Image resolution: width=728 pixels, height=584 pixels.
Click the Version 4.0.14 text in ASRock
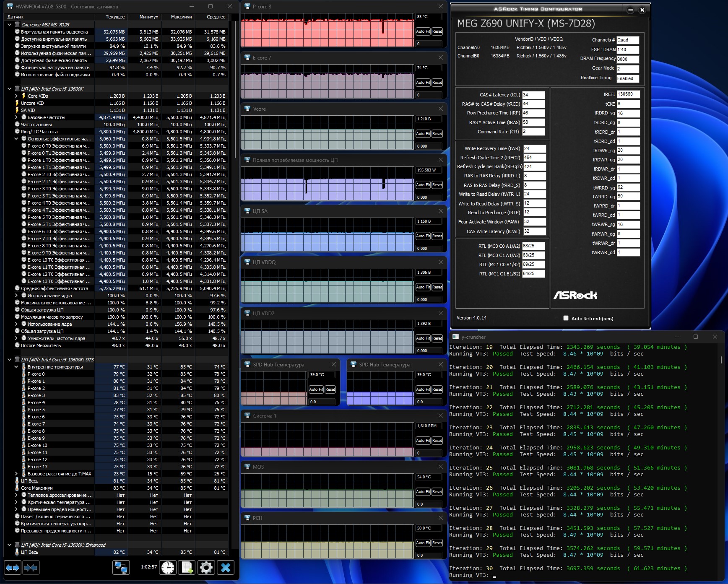click(471, 318)
